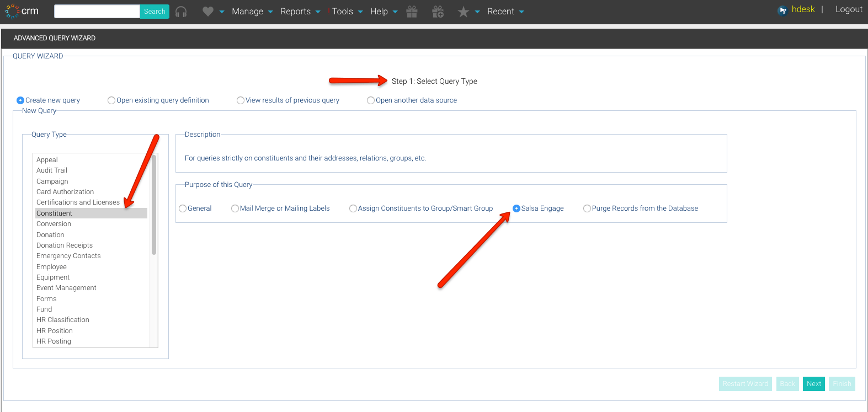Select Constituent query type
Viewport: 868px width, 412px height.
pyautogui.click(x=91, y=213)
